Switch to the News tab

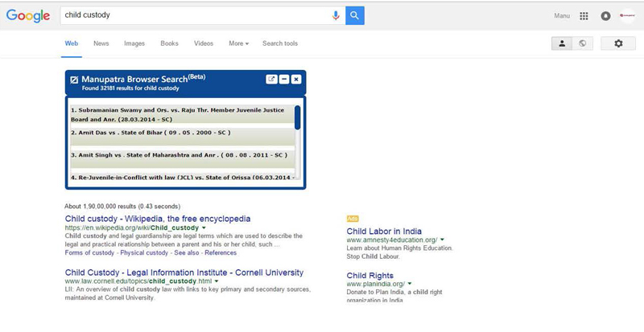(x=101, y=43)
